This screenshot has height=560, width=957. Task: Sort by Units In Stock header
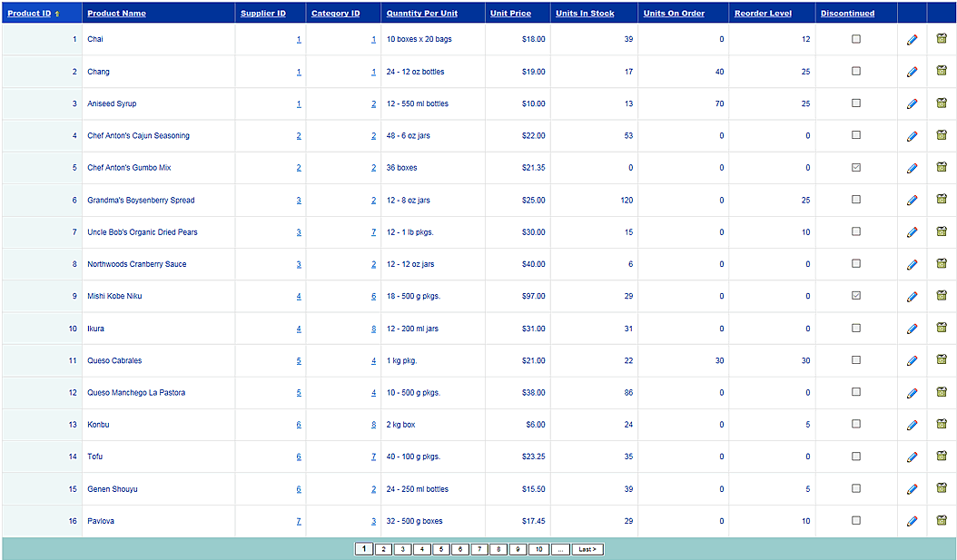point(585,14)
